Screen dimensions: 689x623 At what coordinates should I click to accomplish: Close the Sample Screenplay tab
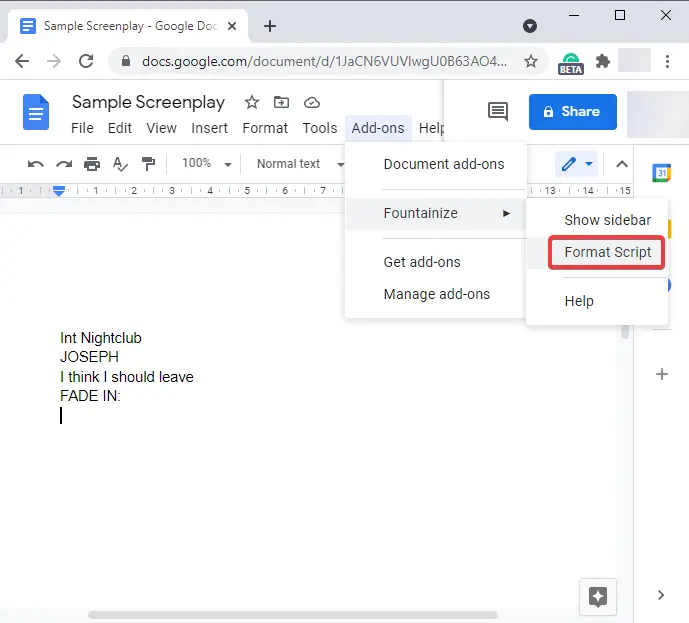232,26
